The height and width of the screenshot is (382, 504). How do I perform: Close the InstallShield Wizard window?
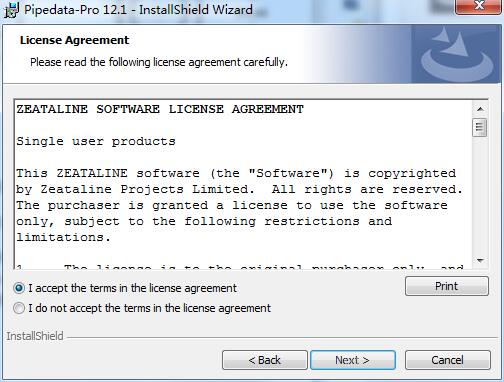[479, 6]
